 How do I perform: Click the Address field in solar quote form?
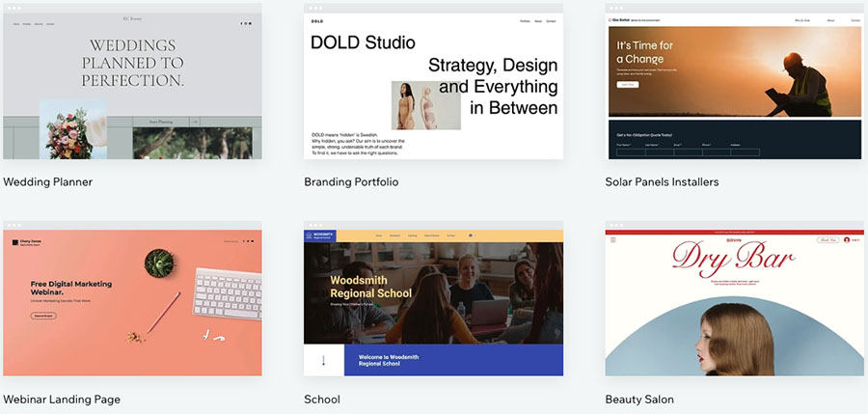[746, 152]
